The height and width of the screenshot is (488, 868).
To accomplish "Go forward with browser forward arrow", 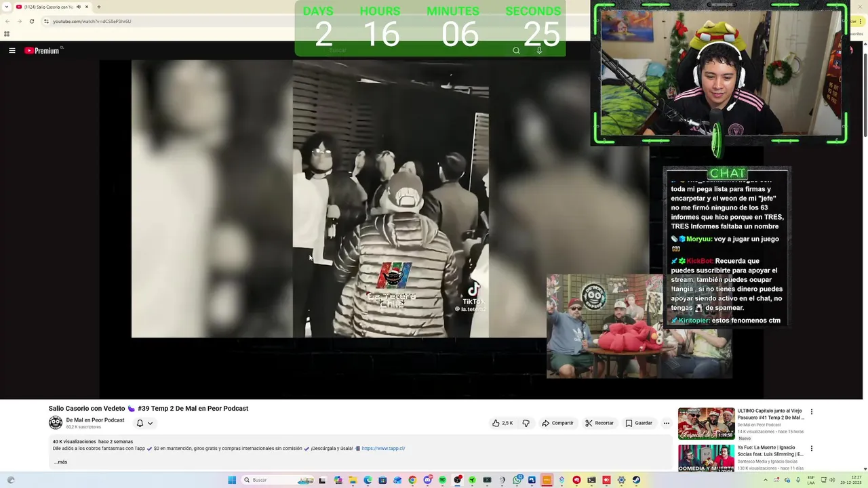I will [19, 21].
